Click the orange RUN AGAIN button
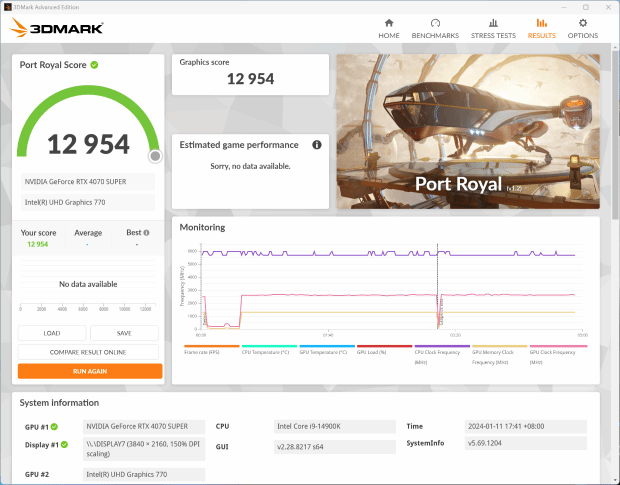 (x=90, y=371)
